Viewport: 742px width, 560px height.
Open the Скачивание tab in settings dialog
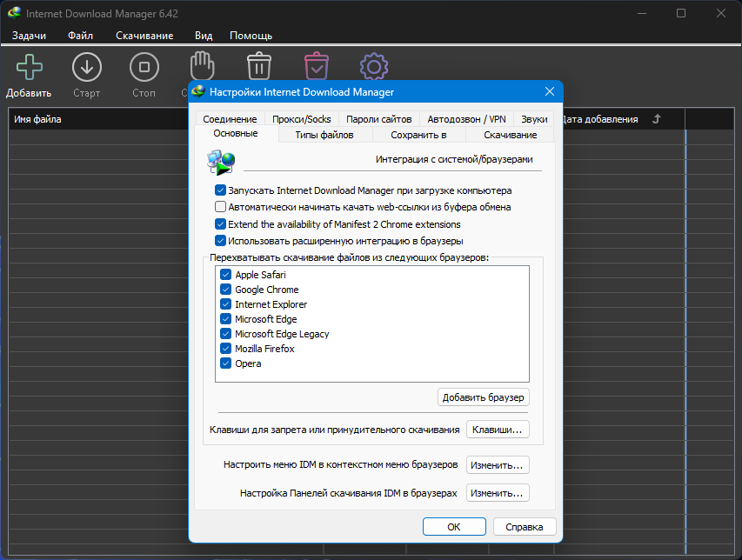[510, 135]
